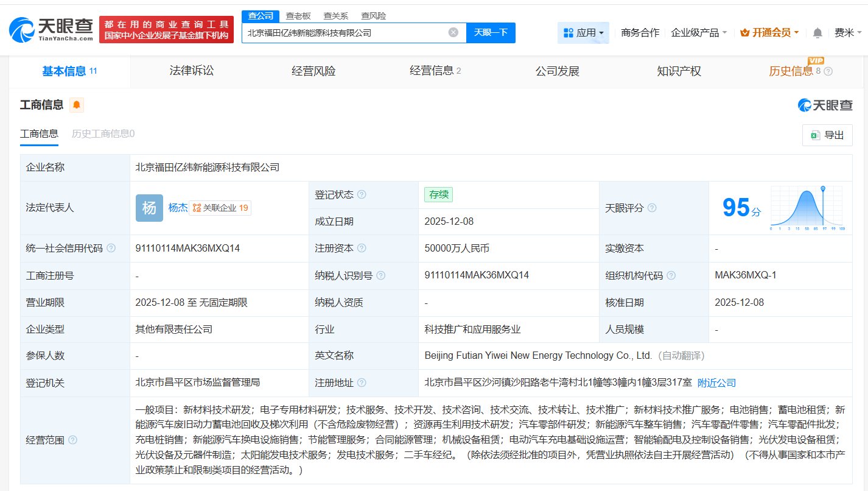Open legal representative 杨杰 link

click(x=178, y=208)
